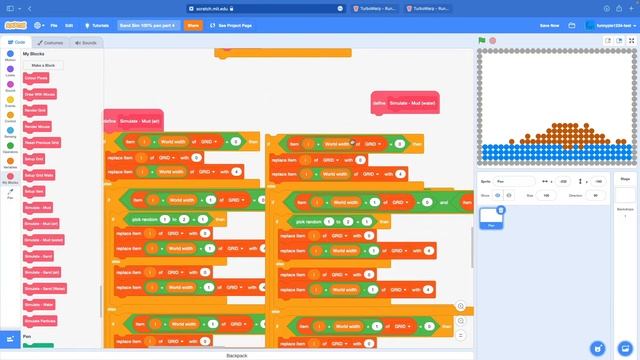This screenshot has height=360, width=640.
Task: Click the Make a Block button
Action: (43, 65)
